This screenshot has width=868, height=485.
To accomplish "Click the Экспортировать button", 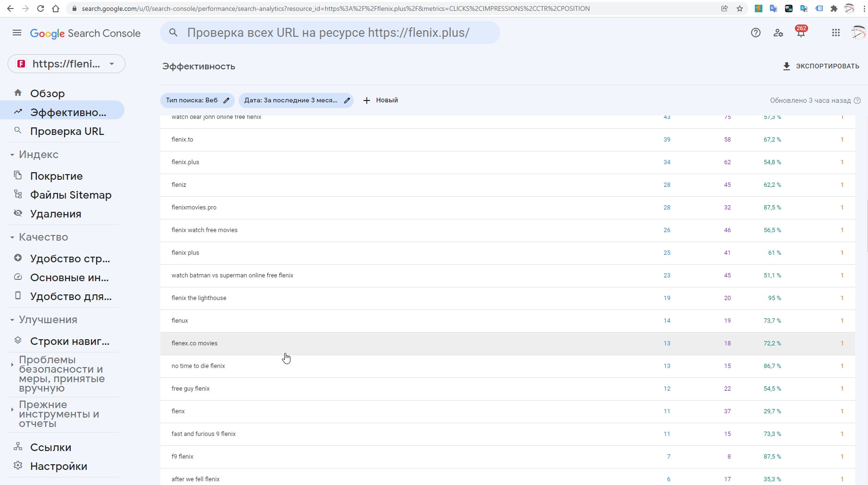I will point(821,66).
